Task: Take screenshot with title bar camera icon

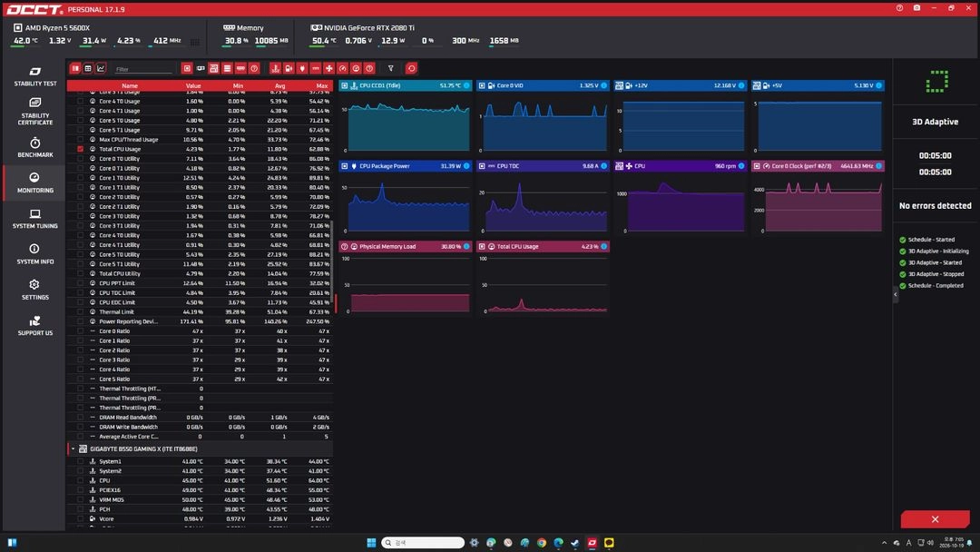Action: [x=916, y=8]
